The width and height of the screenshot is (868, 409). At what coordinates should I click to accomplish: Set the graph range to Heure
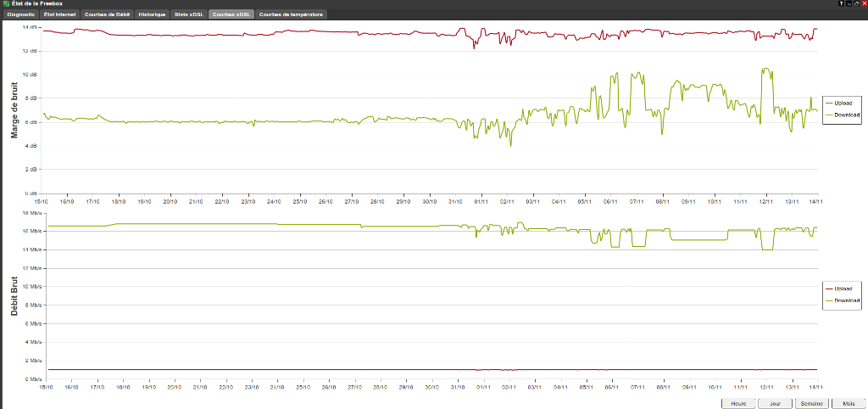(x=738, y=403)
